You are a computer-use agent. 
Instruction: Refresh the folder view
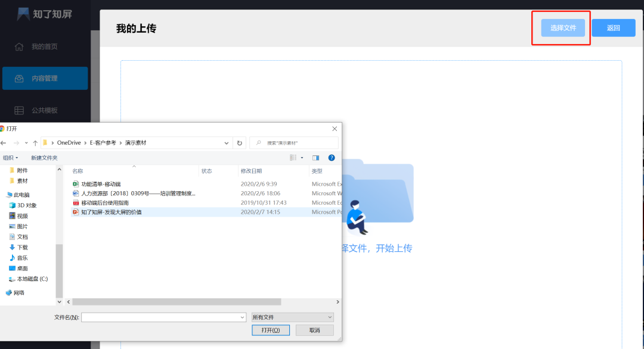point(240,143)
